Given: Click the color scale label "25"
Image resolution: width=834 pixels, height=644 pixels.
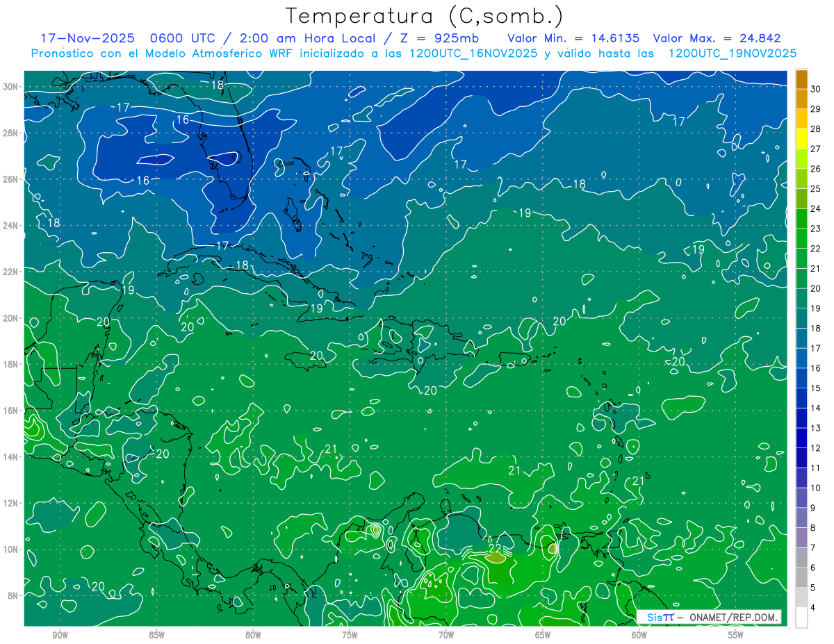Looking at the screenshot, I should 815,188.
